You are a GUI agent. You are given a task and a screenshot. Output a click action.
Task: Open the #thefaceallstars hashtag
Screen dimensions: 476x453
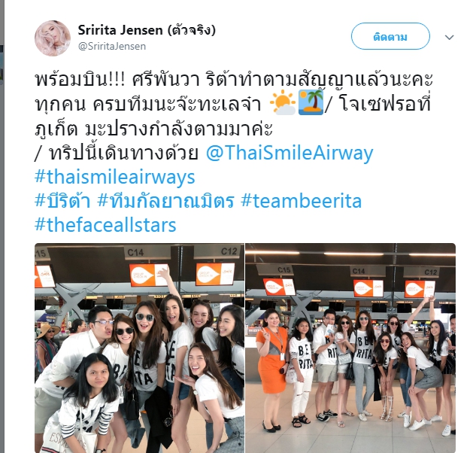[x=105, y=225]
